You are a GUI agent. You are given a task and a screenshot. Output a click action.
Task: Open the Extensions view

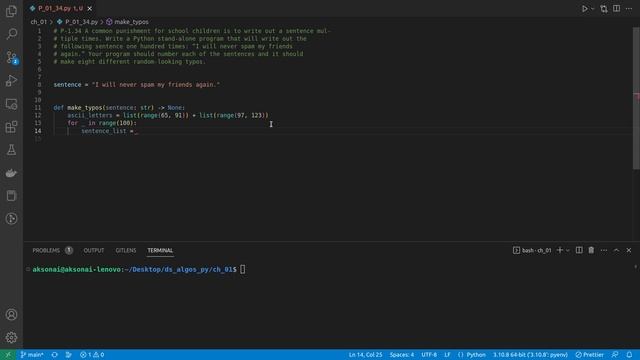click(x=11, y=127)
